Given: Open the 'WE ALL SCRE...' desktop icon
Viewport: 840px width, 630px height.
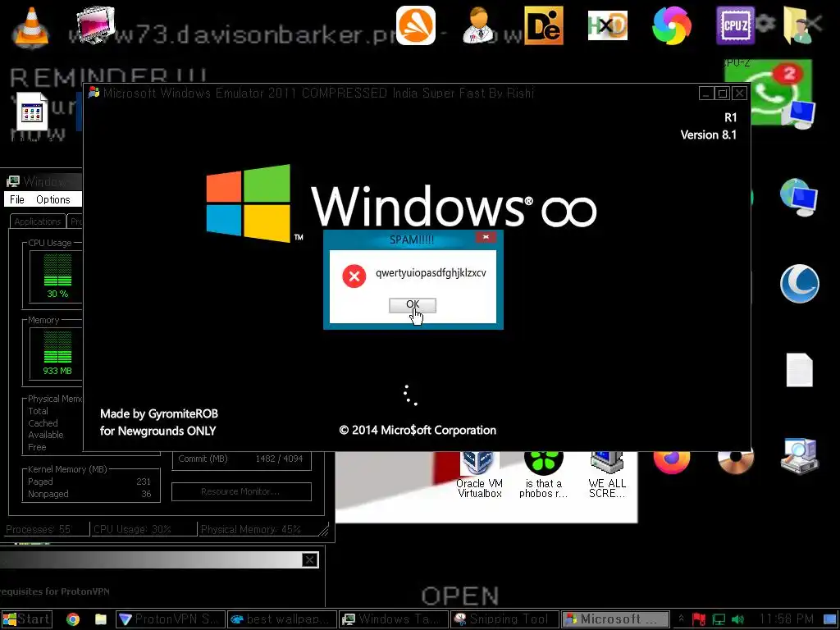Looking at the screenshot, I should [607, 475].
